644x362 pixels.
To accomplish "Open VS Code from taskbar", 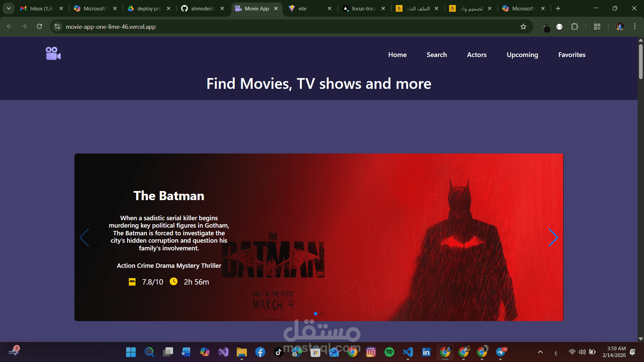I will coord(408,352).
